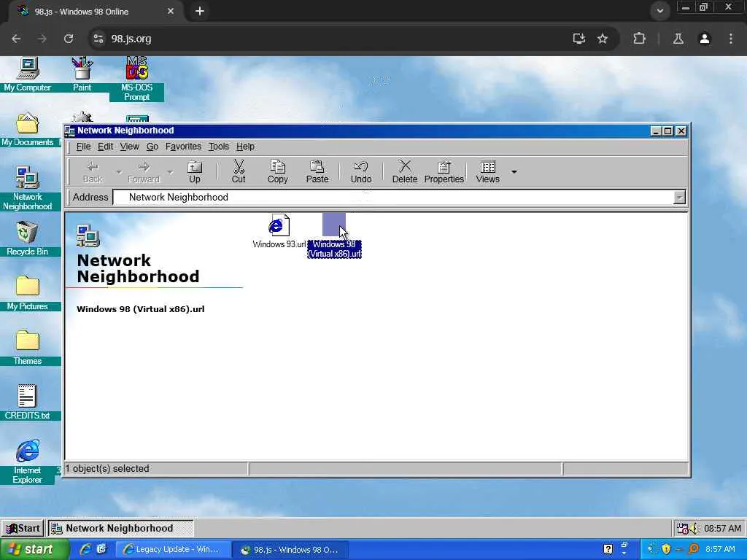Click the Delete toolbar button

coord(405,172)
